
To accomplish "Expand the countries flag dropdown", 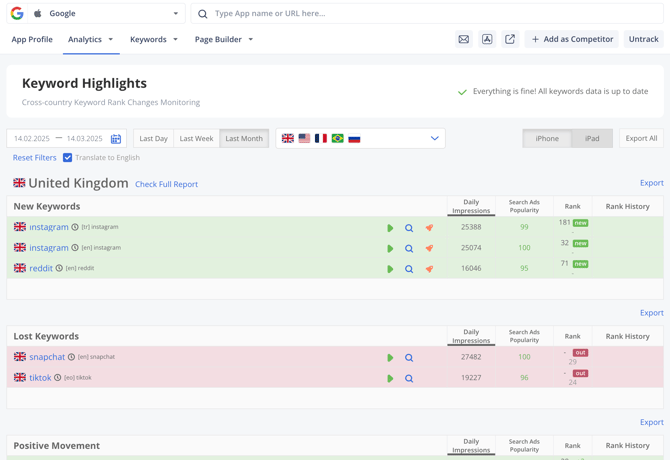I will (x=434, y=139).
